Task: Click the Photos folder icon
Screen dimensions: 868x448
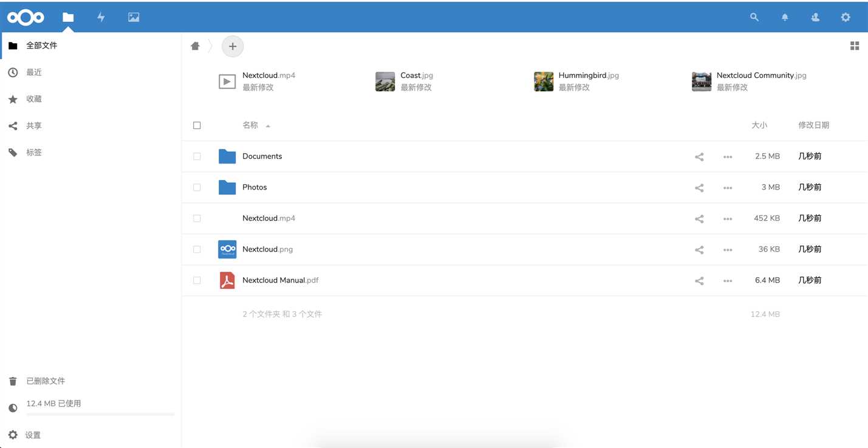Action: (227, 187)
